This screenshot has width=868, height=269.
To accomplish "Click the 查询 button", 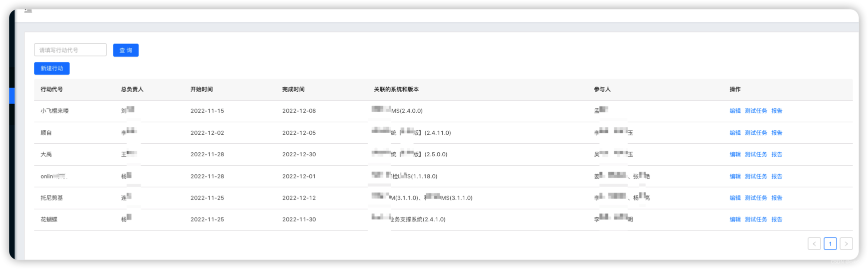I will 126,50.
